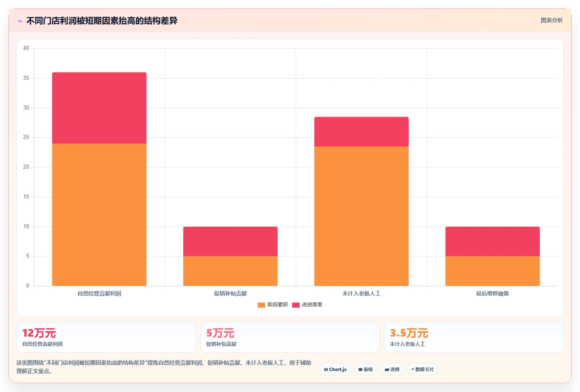Image resolution: width=580 pixels, height=392 pixels.
Task: Click the orange segment of 促销补贴贡献 bar
Action: point(230,271)
